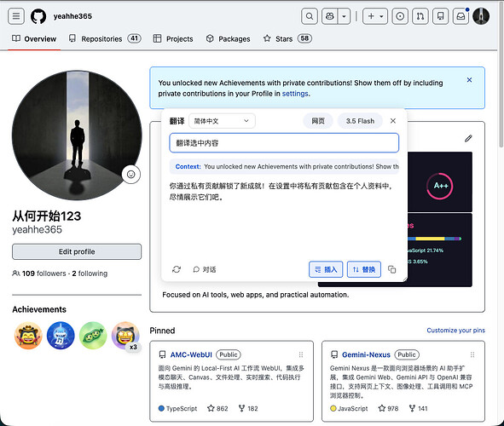Switch to the Overview tab
Image resolution: width=504 pixels, height=426 pixels.
(x=34, y=39)
